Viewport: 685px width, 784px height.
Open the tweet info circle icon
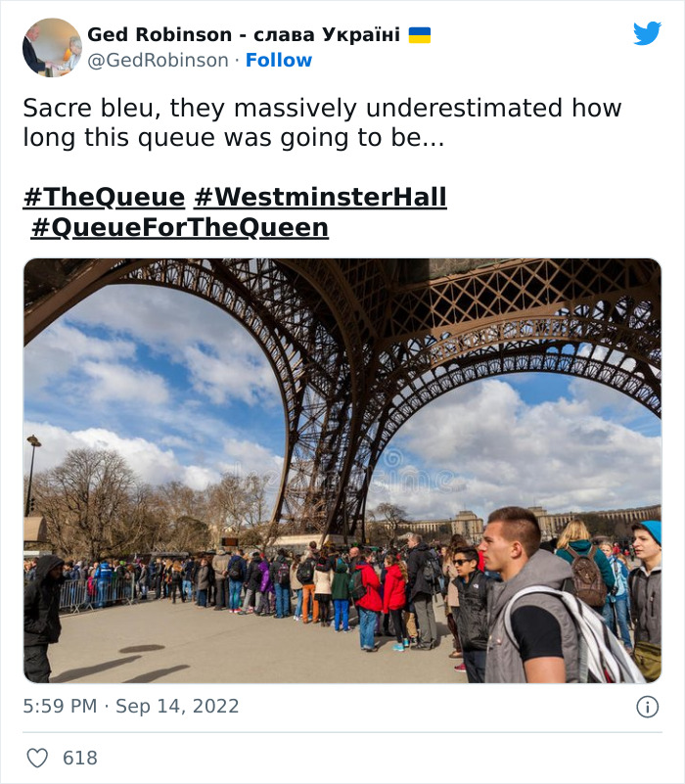click(x=647, y=707)
